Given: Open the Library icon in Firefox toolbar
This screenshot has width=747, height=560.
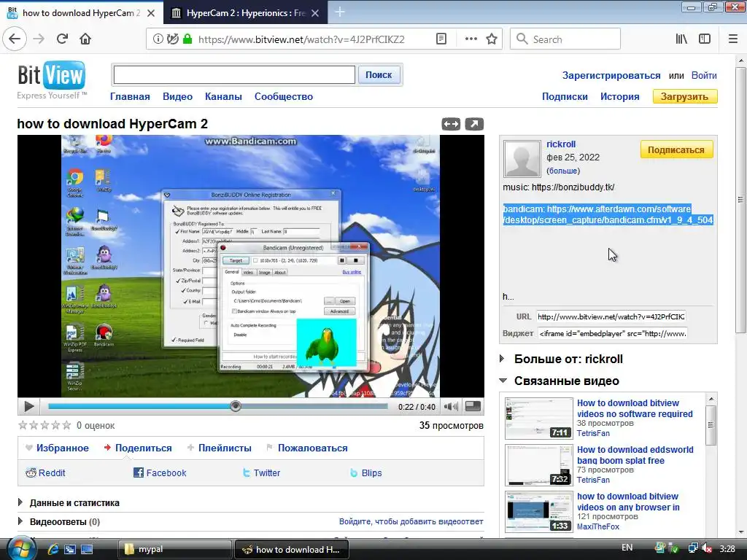Looking at the screenshot, I should tap(681, 39).
